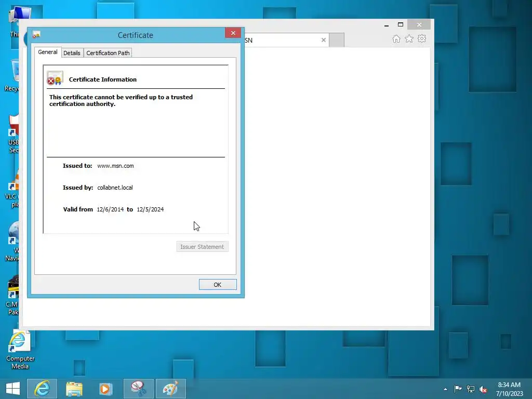Open the Certification Path tab
Screen dimensions: 532x399
pyautogui.click(x=108, y=53)
